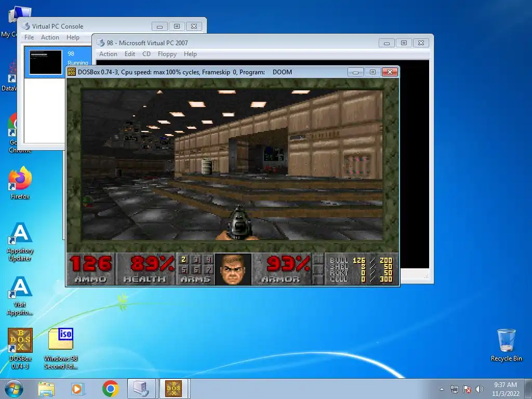Minimize the Virtual PC 2007 window
Viewport: 532px width, 399px height.
click(387, 43)
